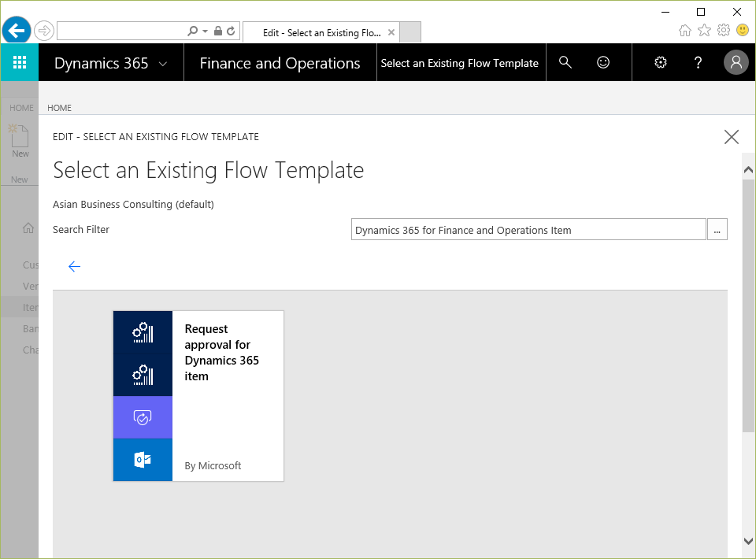Viewport: 756px width, 559px height.
Task: Click the header feedback smiley icon
Action: point(603,62)
